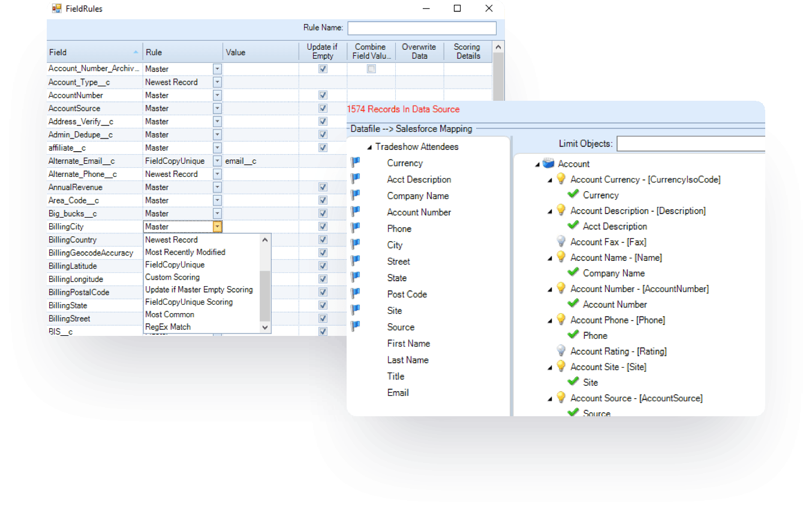
Task: Open the Rule dropdown for Account_Type__c
Action: 217,82
